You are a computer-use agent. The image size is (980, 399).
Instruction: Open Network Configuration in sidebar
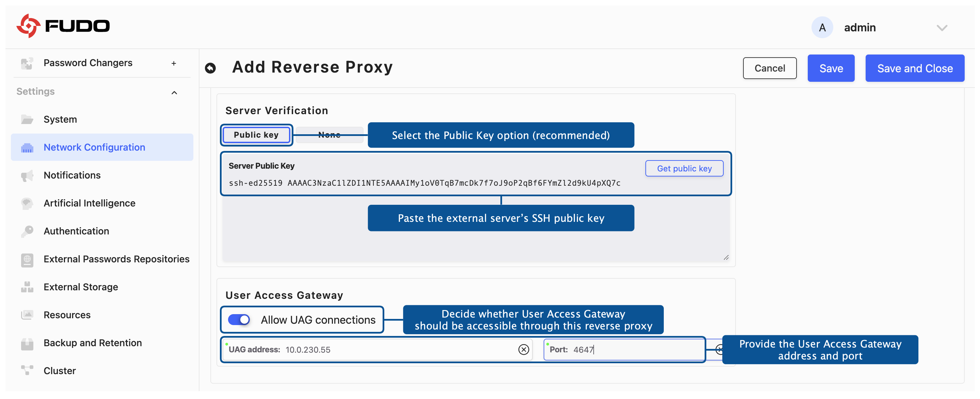point(94,147)
